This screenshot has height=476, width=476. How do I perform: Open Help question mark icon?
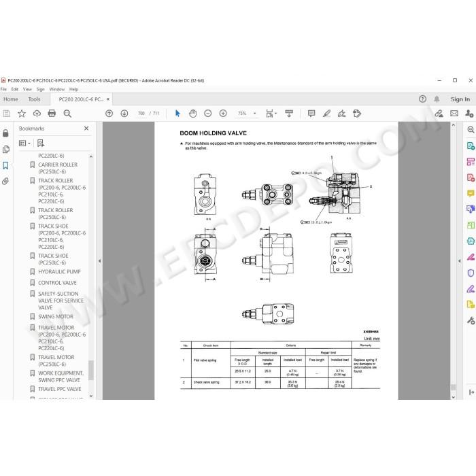point(422,99)
